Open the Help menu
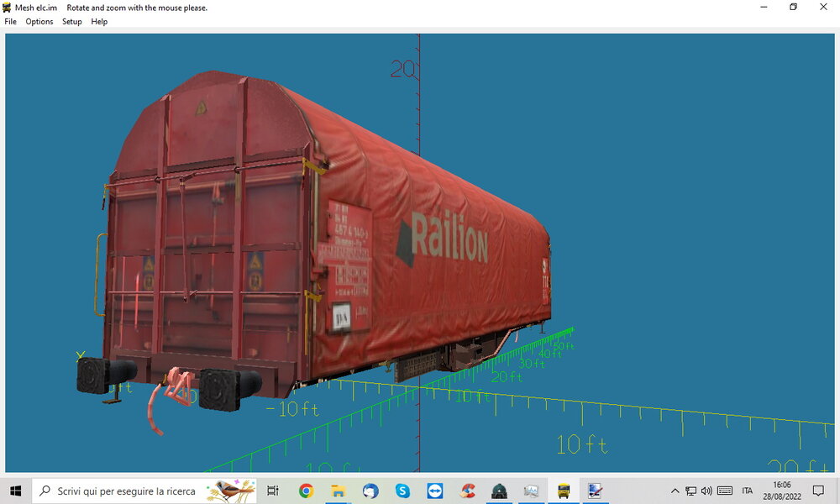 [99, 22]
